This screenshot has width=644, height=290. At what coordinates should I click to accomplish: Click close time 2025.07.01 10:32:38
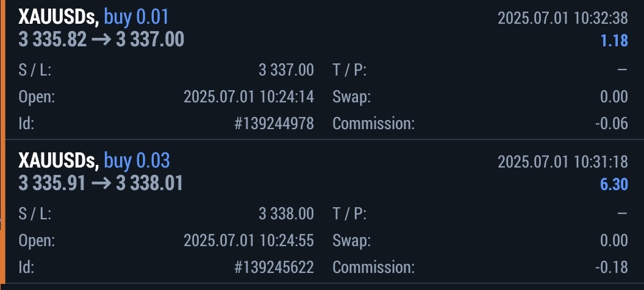pos(562,17)
